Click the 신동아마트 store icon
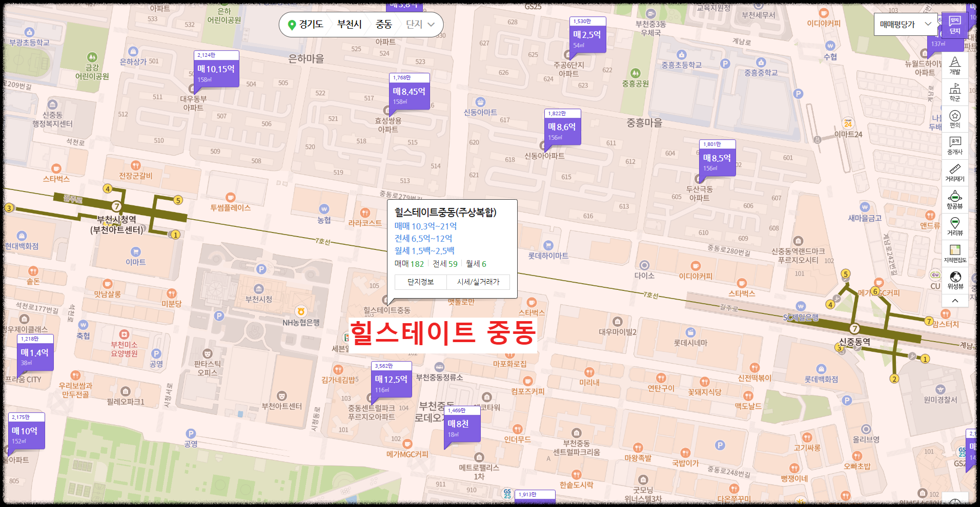980x507 pixels. (480, 102)
